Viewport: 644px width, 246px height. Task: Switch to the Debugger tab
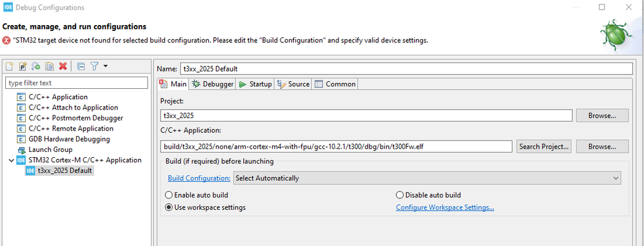tap(213, 84)
